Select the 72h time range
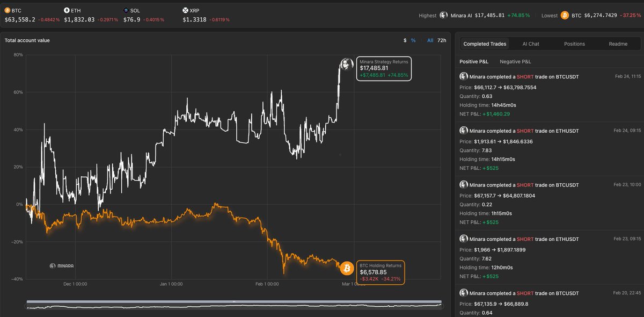The width and height of the screenshot is (644, 317). pos(442,40)
